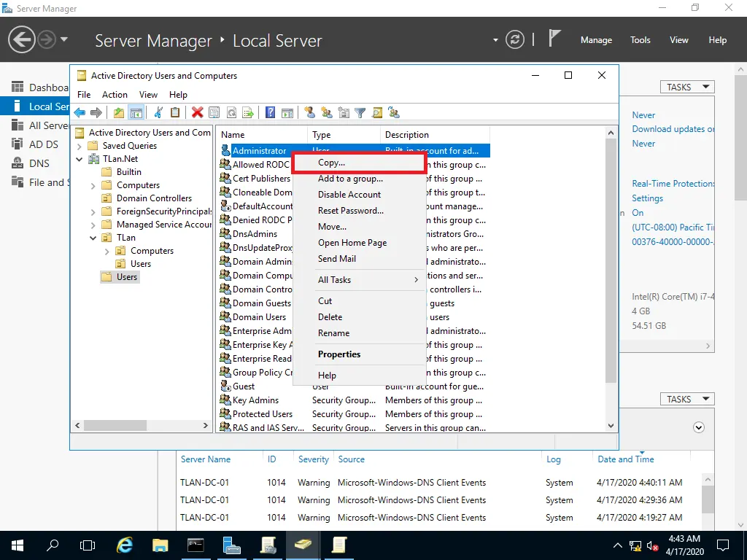Select Reset Password... menu entry
The image size is (747, 560).
(x=358, y=211)
